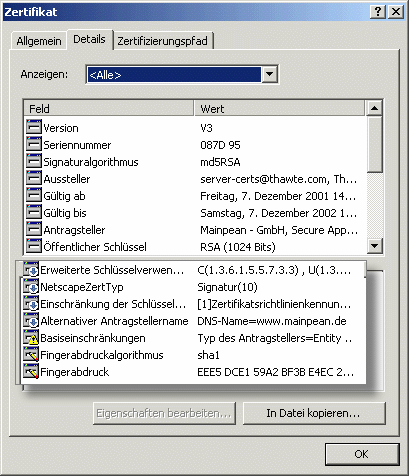
Task: Switch to the Allgemein tab
Action: tap(39, 41)
